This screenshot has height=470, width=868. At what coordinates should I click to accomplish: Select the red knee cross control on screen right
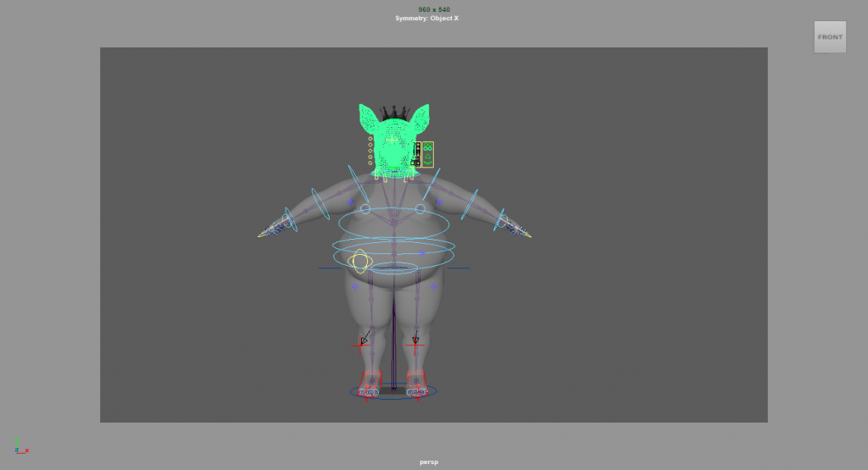[x=415, y=346]
